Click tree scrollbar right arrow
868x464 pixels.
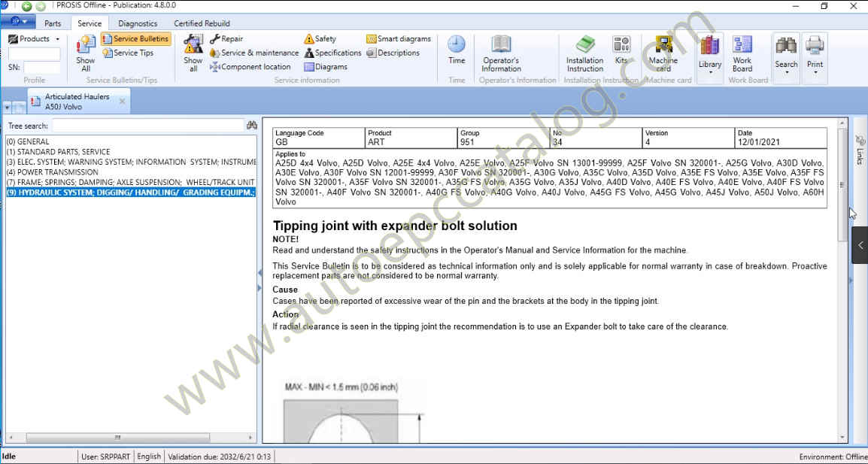pyautogui.click(x=250, y=438)
